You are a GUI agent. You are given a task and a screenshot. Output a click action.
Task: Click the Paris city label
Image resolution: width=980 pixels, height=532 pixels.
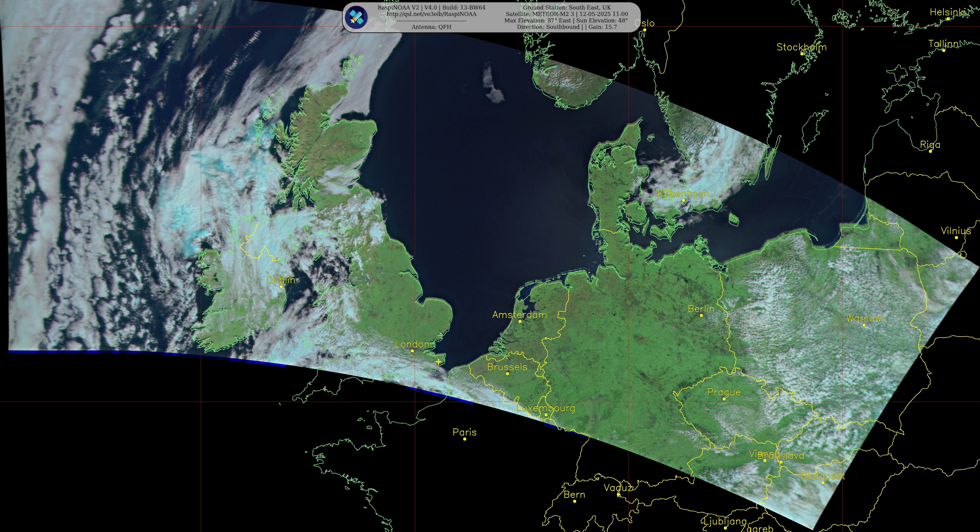click(x=464, y=432)
